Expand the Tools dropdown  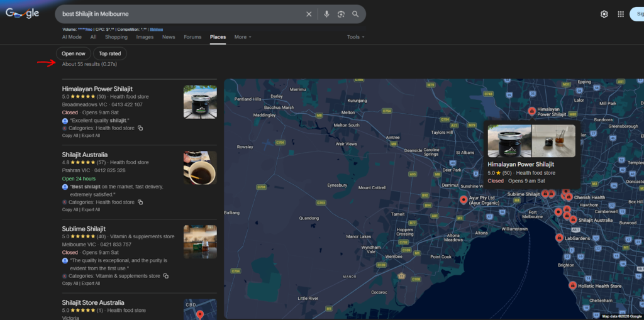(x=356, y=37)
